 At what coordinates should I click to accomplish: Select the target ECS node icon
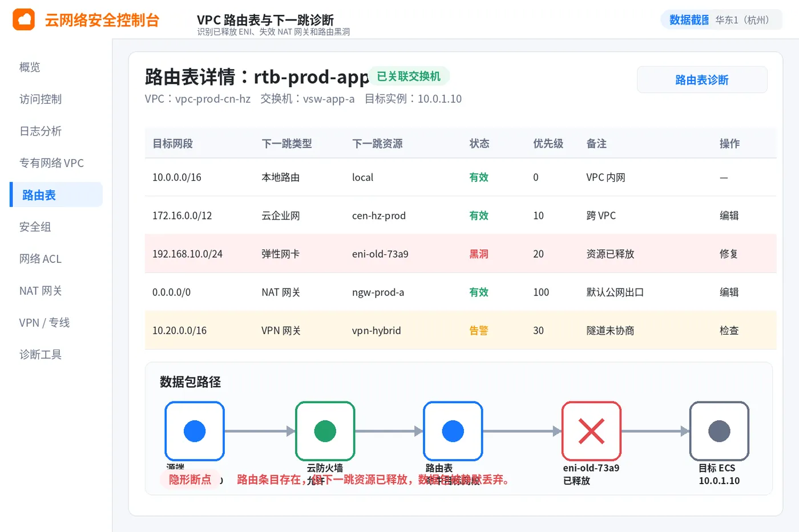719,431
